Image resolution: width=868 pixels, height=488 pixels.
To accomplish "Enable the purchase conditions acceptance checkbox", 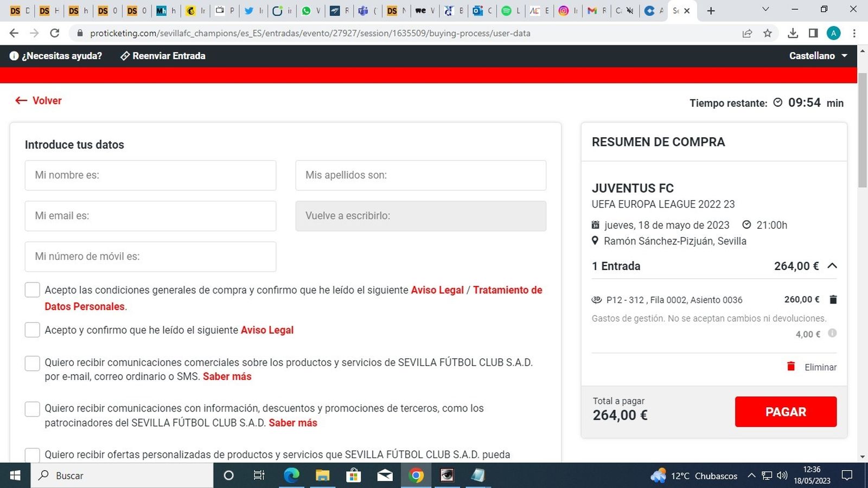I will [32, 290].
